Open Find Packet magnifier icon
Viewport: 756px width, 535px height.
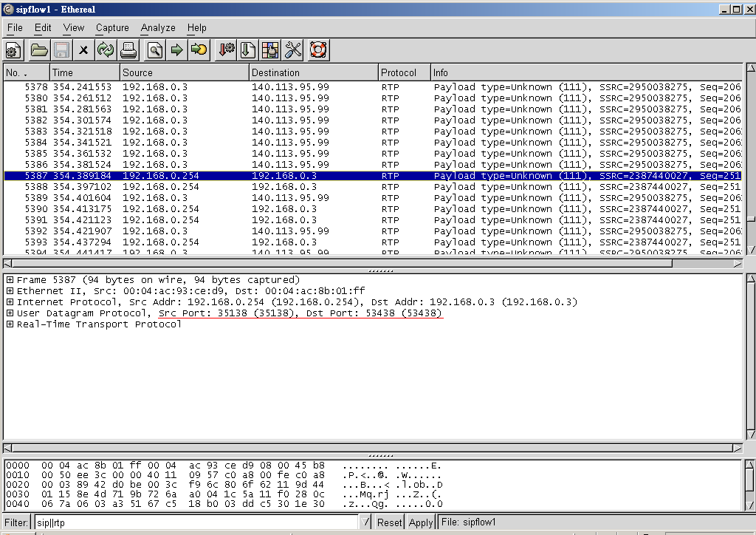pos(154,50)
